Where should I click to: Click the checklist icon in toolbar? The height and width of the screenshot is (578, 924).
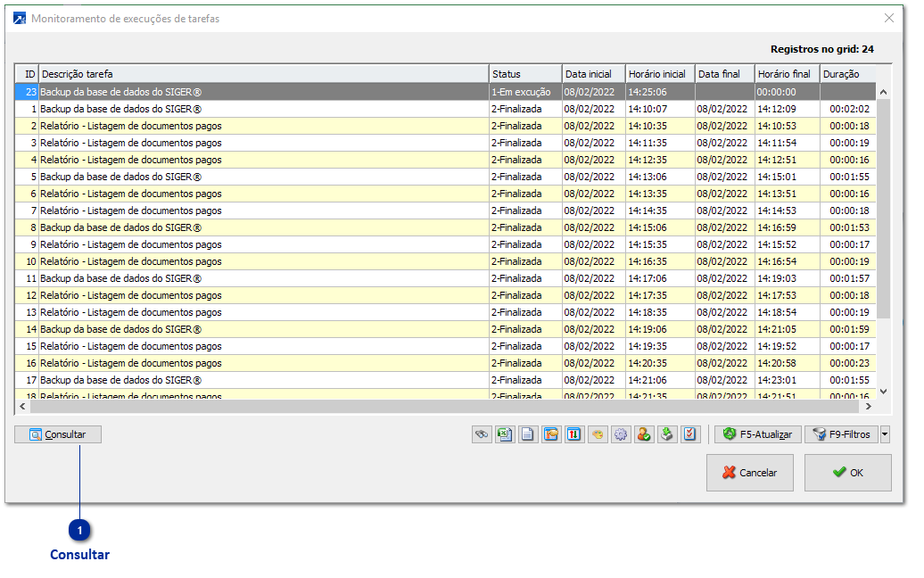coord(690,434)
